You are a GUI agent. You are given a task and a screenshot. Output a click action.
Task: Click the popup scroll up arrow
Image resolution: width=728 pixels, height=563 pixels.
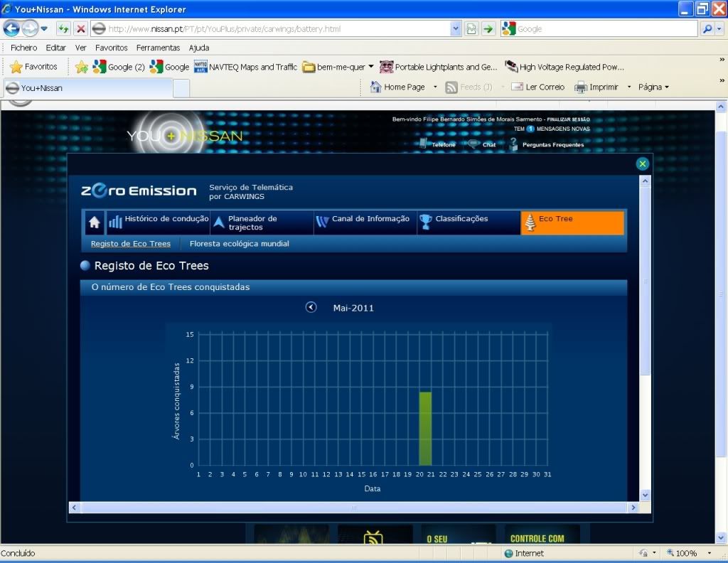point(645,181)
